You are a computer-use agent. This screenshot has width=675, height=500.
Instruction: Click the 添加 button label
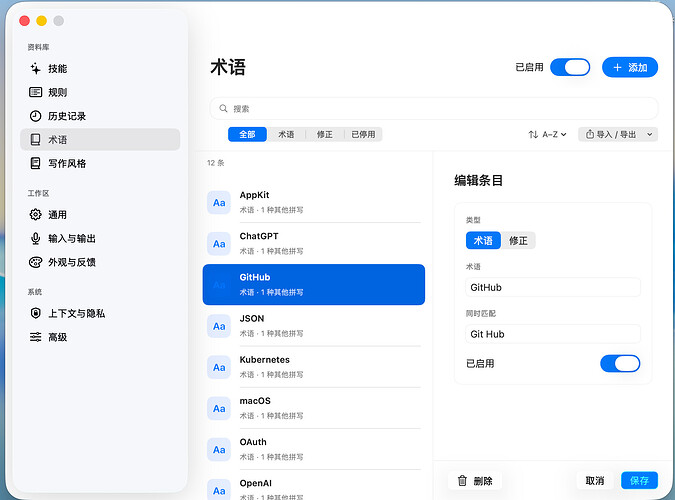tap(638, 68)
